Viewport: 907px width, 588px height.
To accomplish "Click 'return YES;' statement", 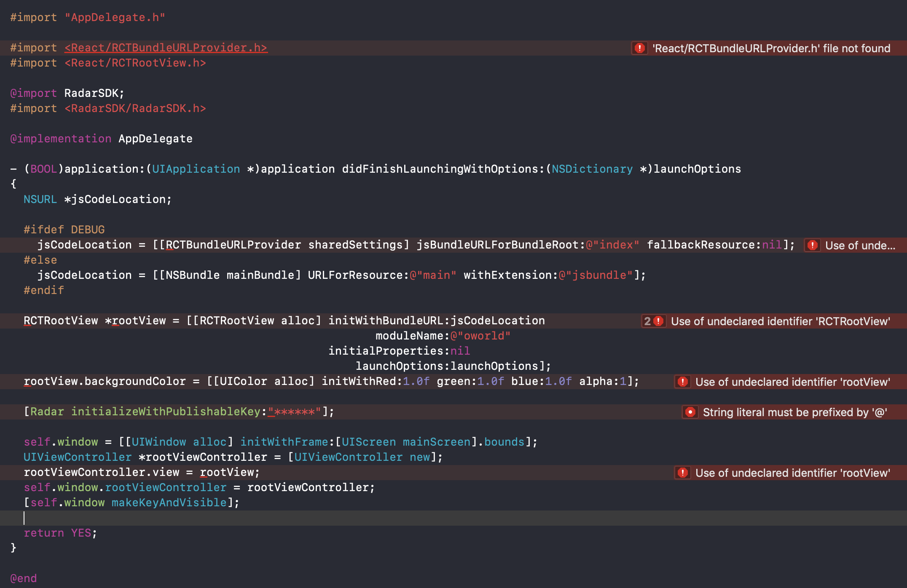I will coord(60,533).
